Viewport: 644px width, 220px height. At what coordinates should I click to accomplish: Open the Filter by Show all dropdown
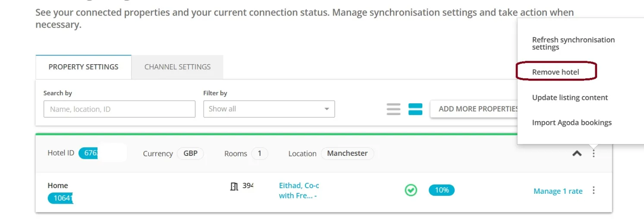[269, 109]
